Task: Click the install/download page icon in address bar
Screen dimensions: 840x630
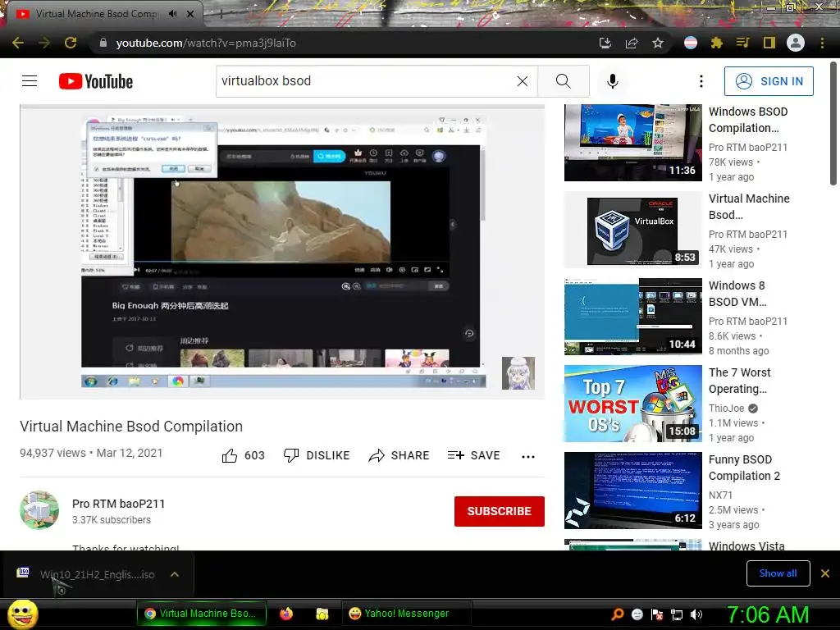Action: point(605,43)
